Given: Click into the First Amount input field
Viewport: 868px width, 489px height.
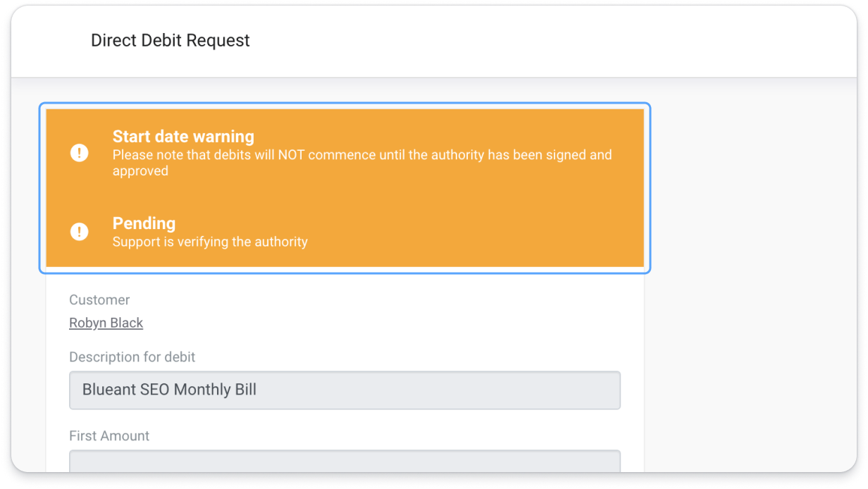Looking at the screenshot, I should pyautogui.click(x=345, y=462).
